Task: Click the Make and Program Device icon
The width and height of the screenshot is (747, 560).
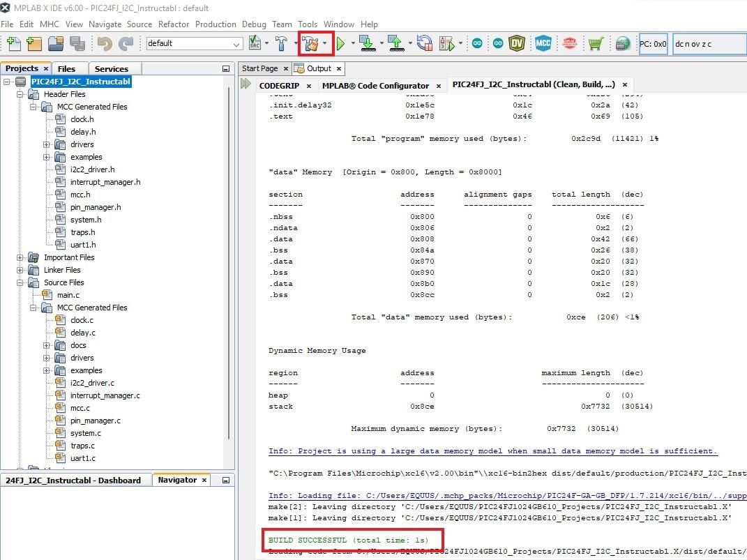Action: click(368, 44)
